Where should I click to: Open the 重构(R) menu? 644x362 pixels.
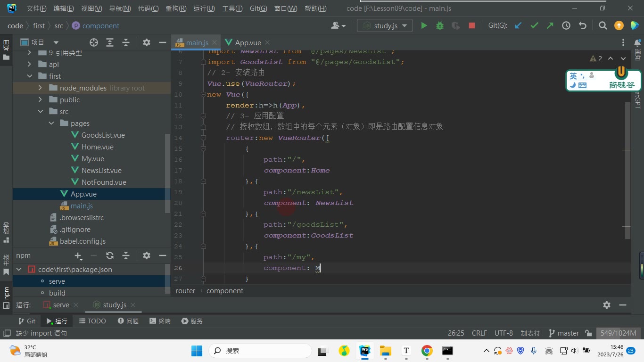click(176, 8)
